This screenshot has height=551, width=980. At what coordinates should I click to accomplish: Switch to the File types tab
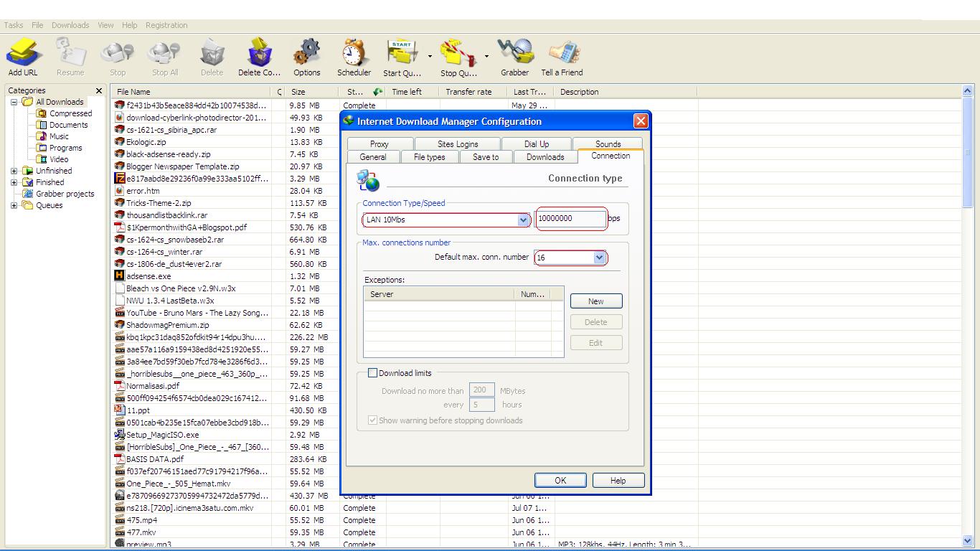point(430,157)
